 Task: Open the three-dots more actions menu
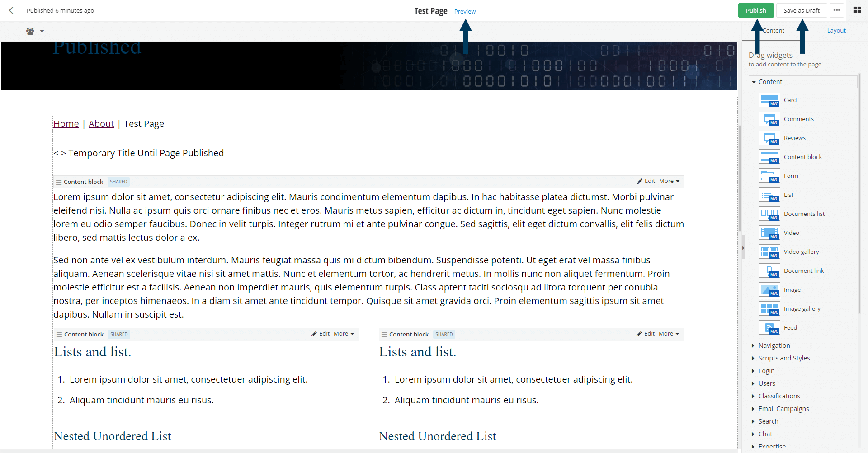pyautogui.click(x=837, y=10)
